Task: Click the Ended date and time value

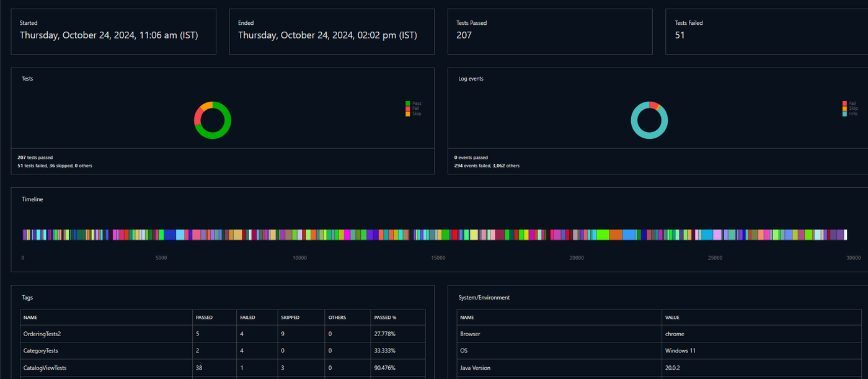Action: tap(327, 35)
